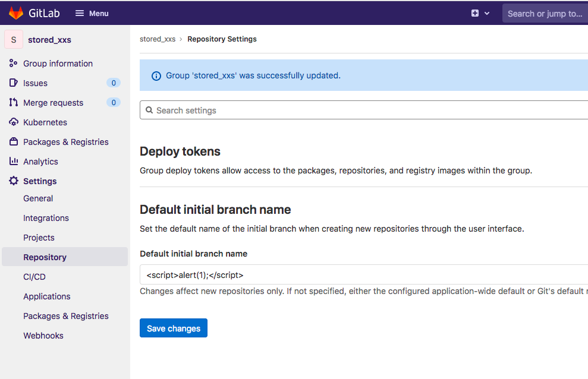This screenshot has height=379, width=588.
Task: Open Group information icon in sidebar
Action: click(13, 64)
